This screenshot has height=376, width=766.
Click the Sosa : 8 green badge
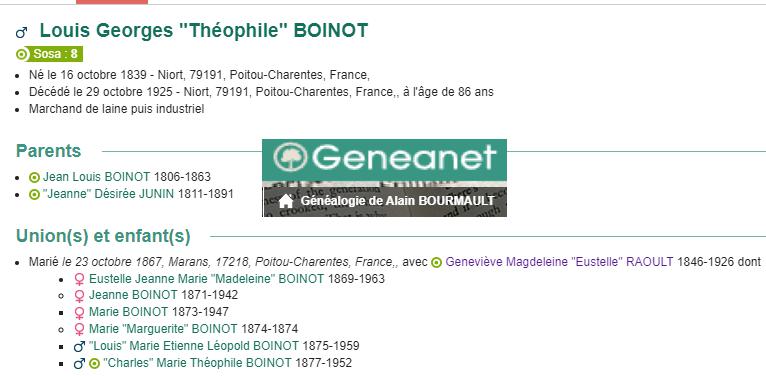coord(49,54)
